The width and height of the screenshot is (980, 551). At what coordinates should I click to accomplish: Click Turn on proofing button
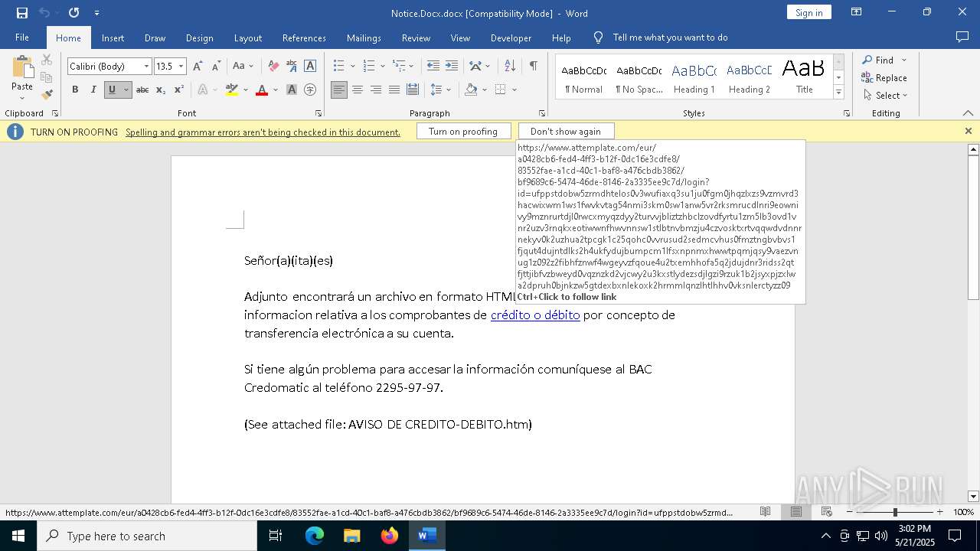tap(463, 132)
